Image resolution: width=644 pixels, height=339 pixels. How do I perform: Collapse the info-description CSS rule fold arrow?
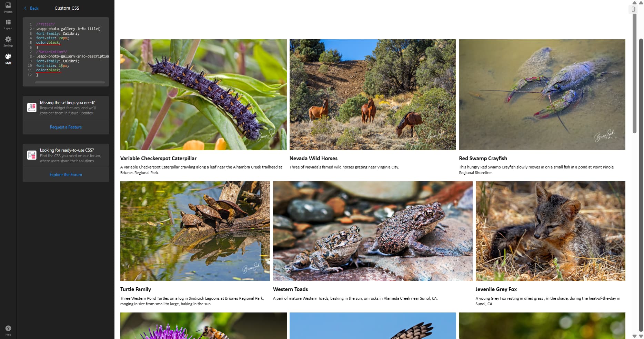33,56
